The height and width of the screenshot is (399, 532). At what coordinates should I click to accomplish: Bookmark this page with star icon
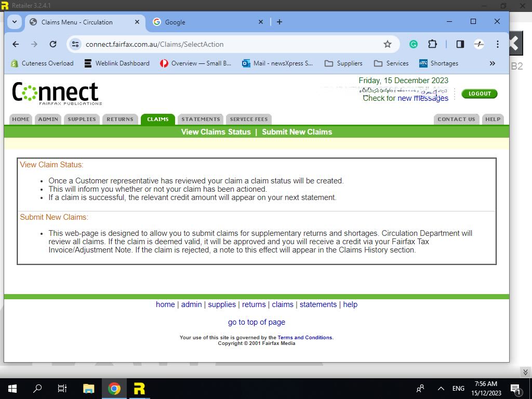[x=387, y=44]
